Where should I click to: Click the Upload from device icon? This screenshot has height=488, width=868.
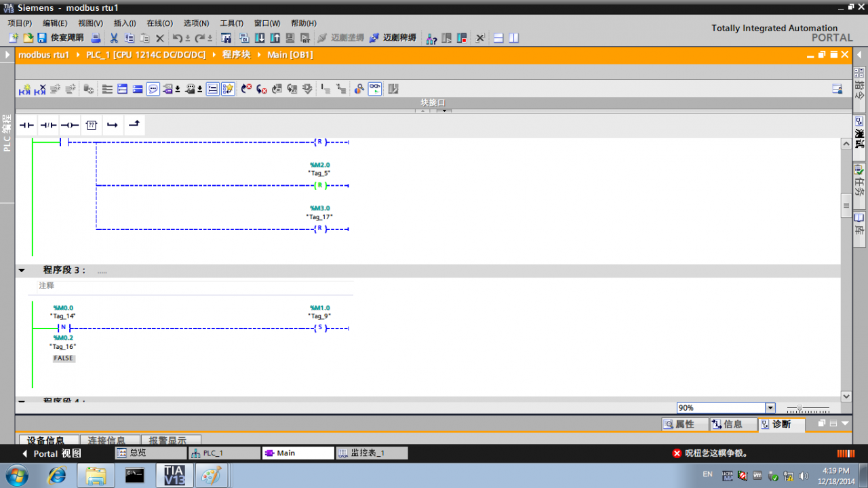click(x=275, y=38)
